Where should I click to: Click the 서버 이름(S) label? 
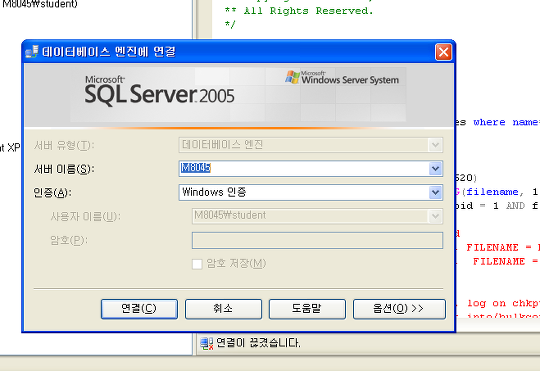(x=64, y=169)
